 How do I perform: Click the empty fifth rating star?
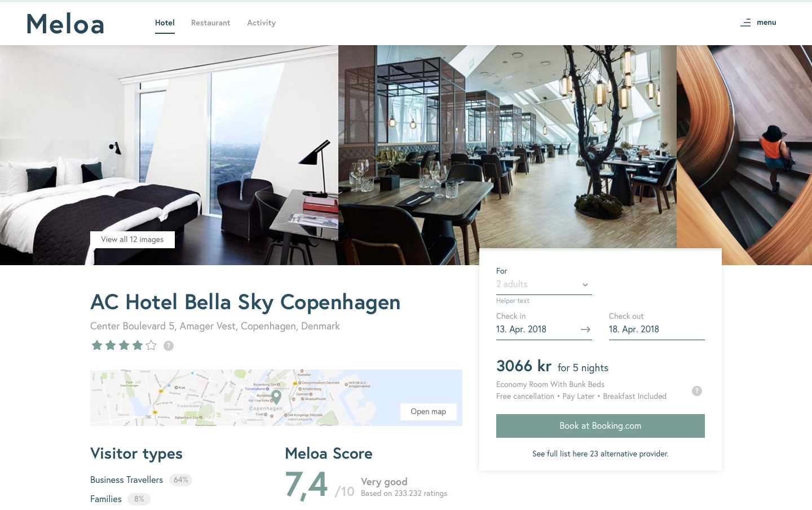(x=151, y=345)
